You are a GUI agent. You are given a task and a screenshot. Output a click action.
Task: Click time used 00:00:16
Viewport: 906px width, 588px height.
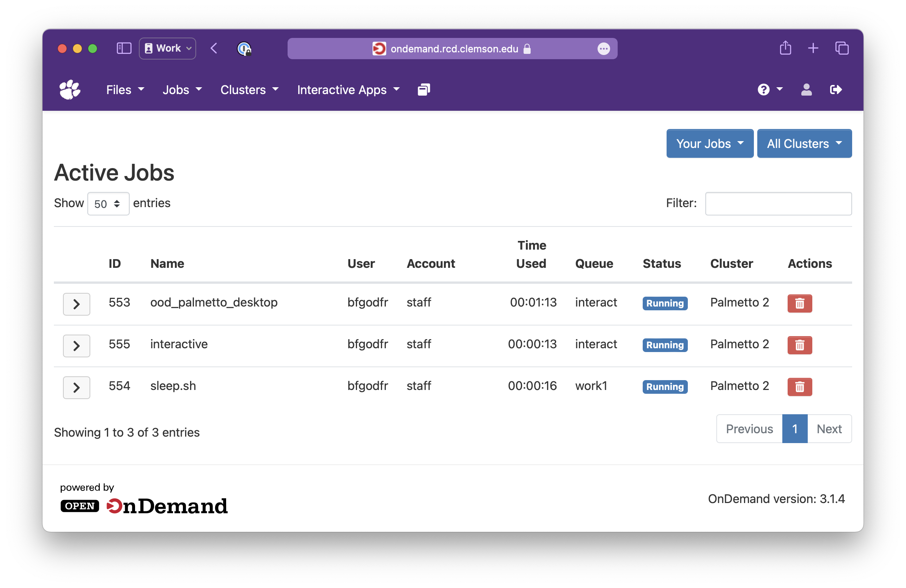[x=532, y=386]
